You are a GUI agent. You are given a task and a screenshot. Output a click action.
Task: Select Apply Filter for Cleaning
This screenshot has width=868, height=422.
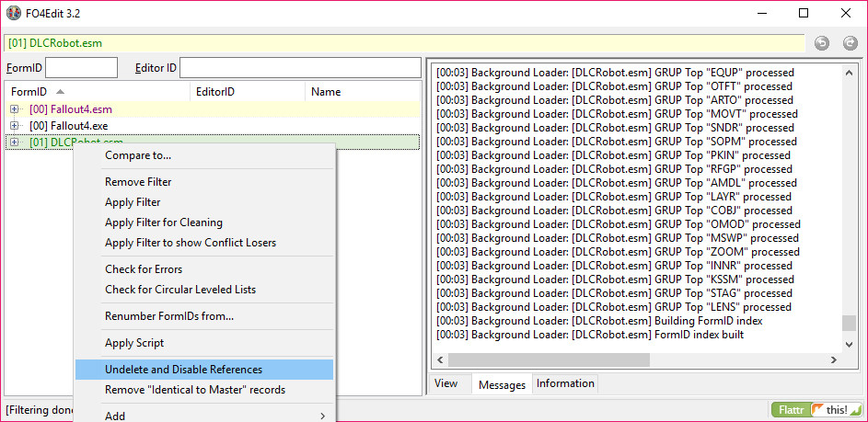(x=204, y=222)
